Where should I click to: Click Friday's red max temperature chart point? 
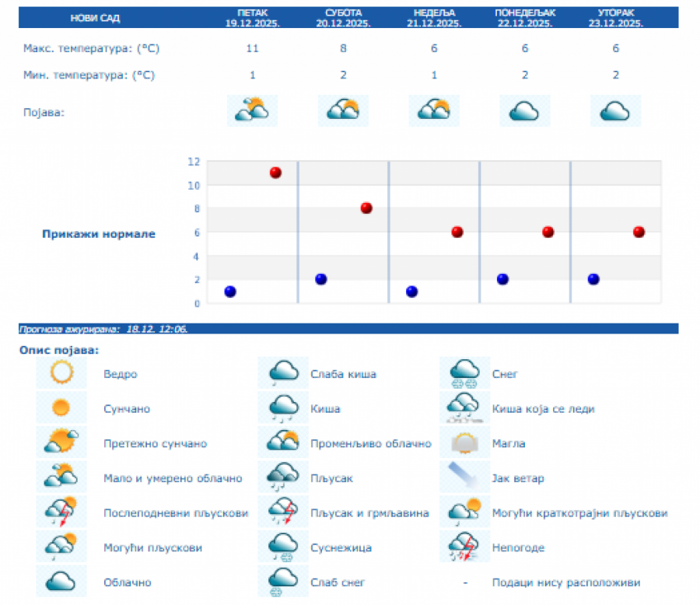click(x=275, y=173)
